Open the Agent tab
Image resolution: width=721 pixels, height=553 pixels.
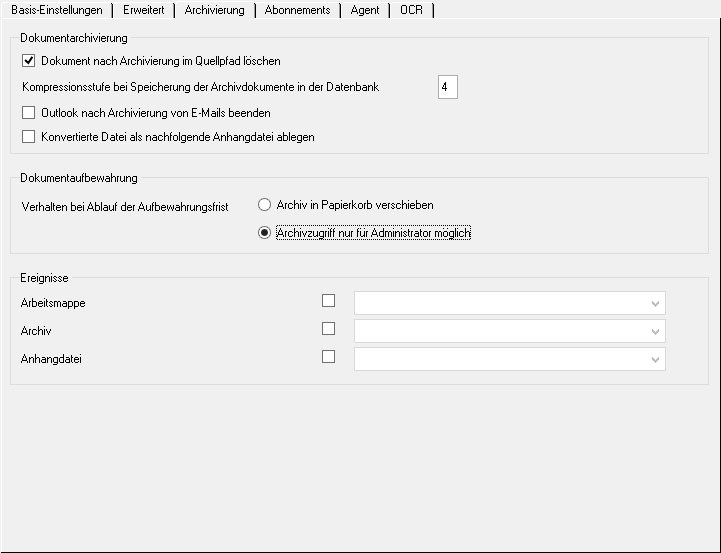pyautogui.click(x=364, y=10)
